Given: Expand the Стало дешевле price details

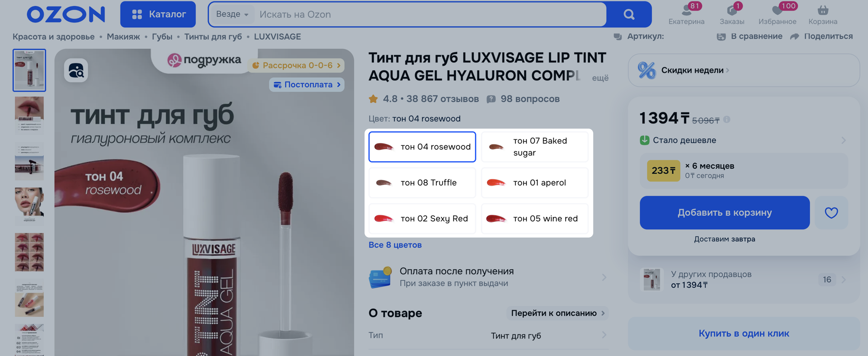Looking at the screenshot, I should [743, 140].
